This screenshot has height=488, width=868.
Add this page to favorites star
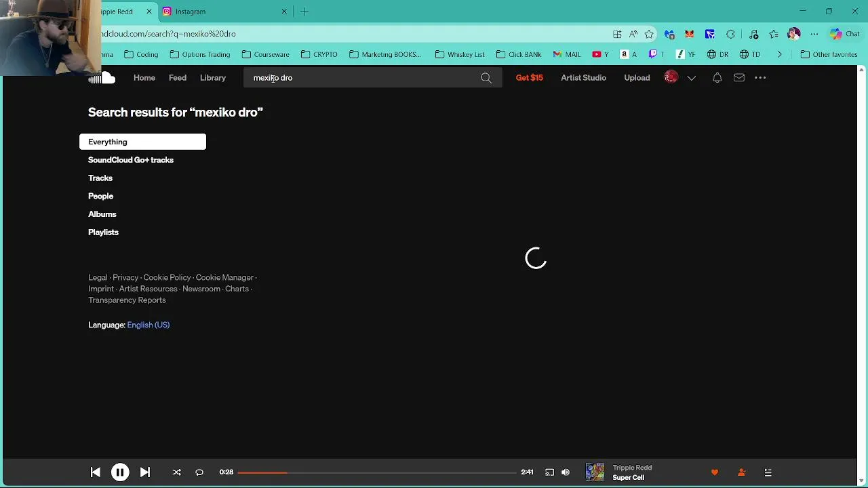click(x=649, y=34)
